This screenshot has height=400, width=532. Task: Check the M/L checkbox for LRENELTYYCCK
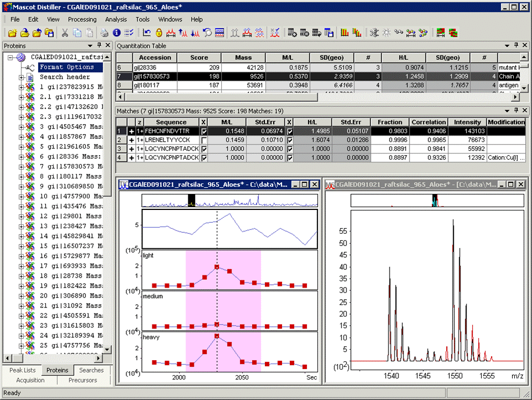coord(204,140)
